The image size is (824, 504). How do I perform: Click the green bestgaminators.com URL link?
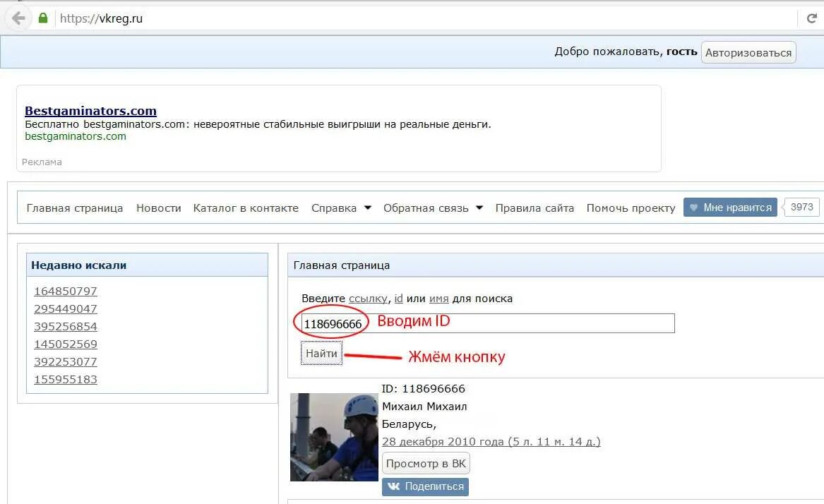75,136
